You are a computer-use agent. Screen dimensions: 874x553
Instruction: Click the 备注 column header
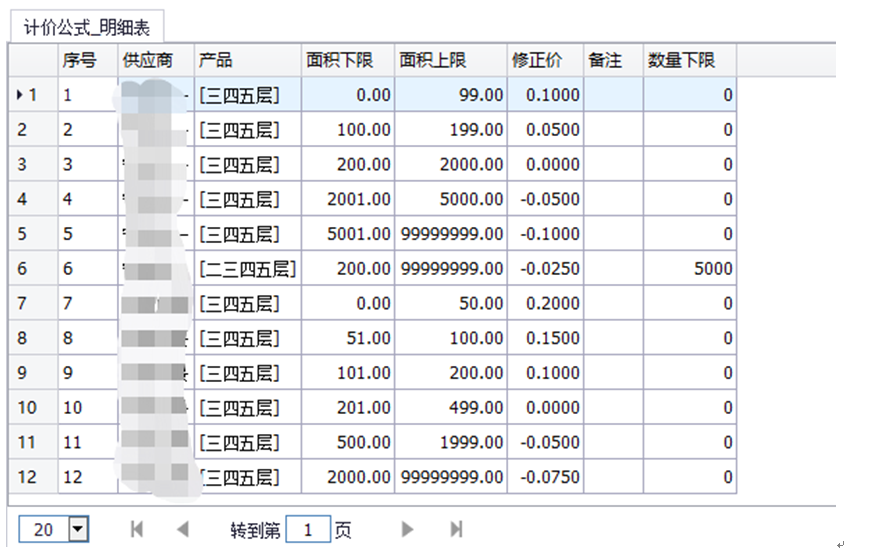(613, 60)
